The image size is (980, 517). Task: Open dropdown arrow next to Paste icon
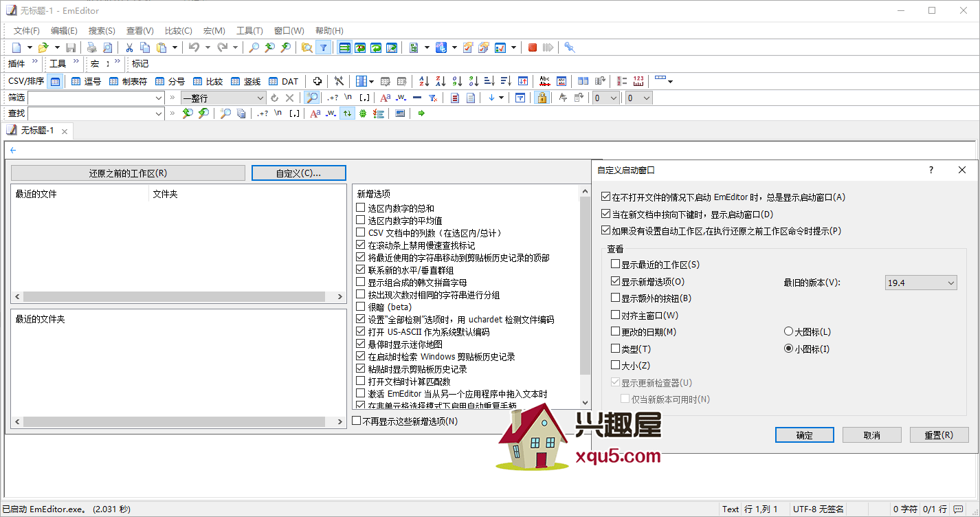point(175,47)
